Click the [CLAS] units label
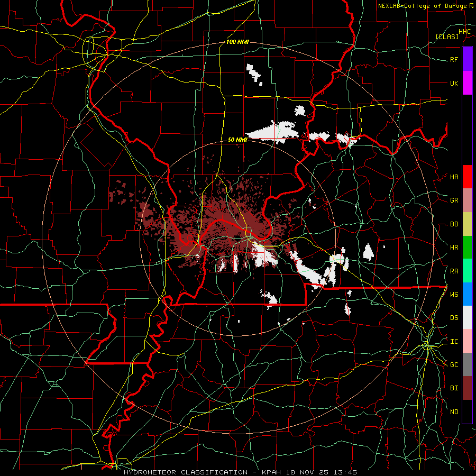 [x=447, y=36]
